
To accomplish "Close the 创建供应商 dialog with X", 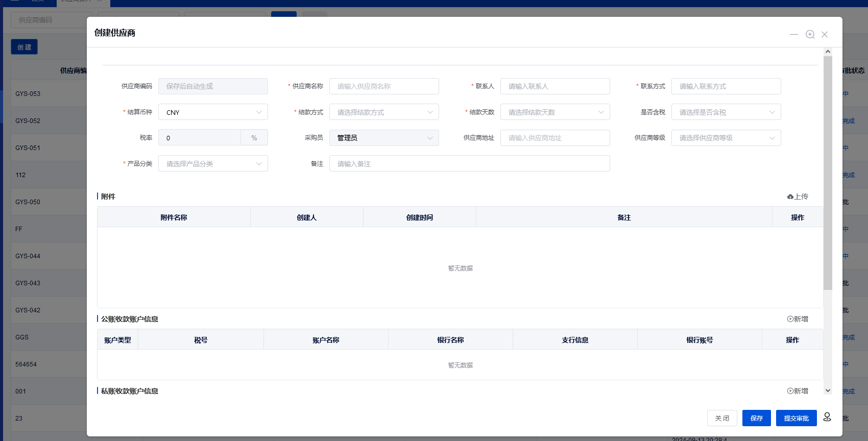I will pos(825,34).
